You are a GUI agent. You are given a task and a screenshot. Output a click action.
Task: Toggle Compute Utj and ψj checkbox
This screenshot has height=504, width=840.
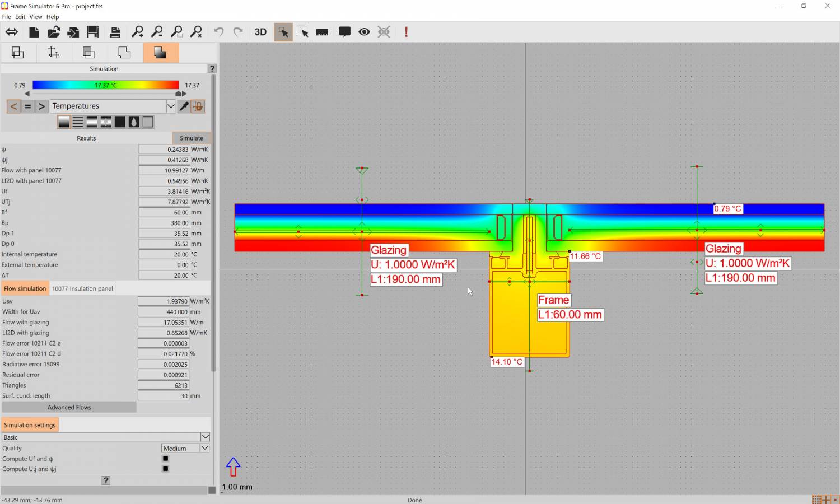pos(165,469)
